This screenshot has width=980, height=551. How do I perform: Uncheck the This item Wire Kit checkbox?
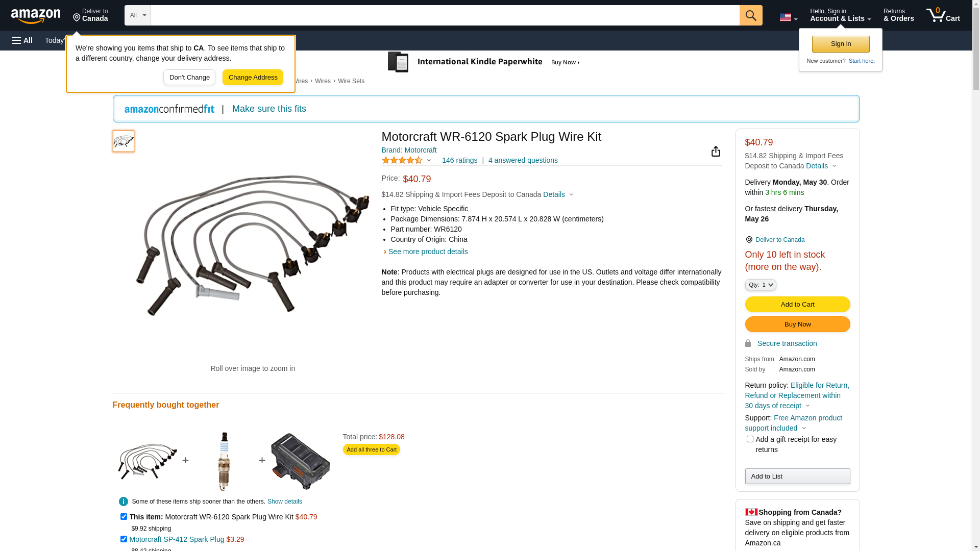point(124,516)
